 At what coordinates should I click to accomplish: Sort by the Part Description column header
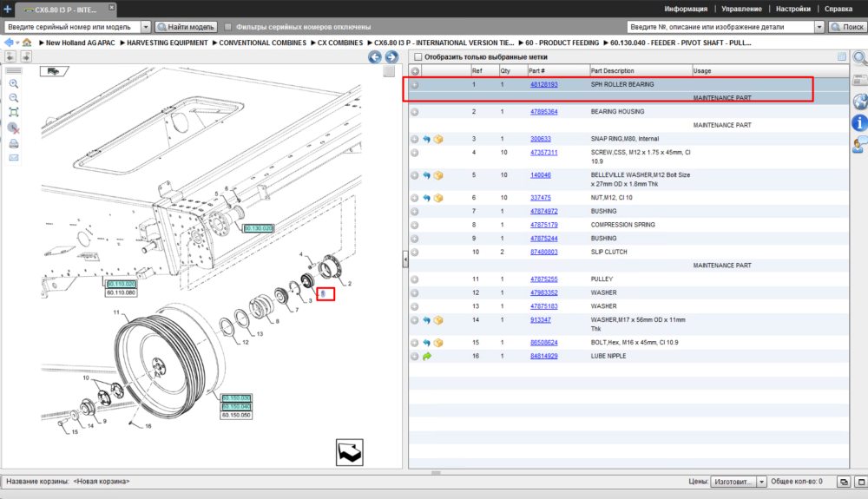[x=641, y=71]
